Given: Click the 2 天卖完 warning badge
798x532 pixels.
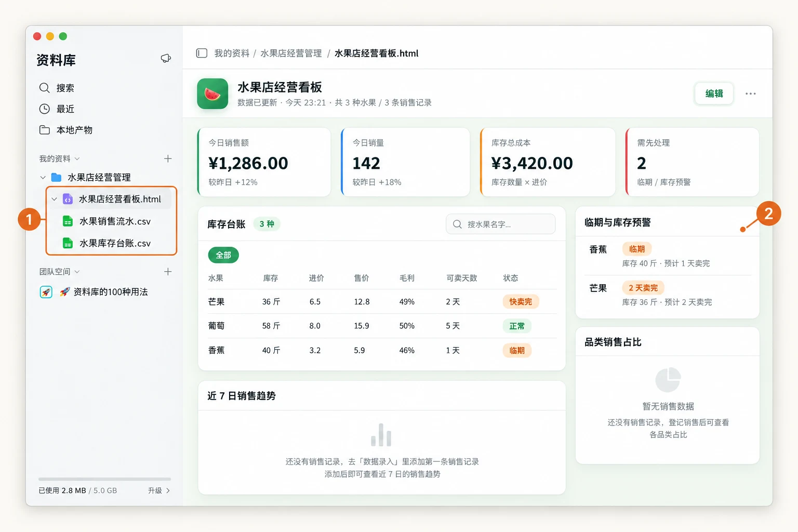Looking at the screenshot, I should tap(643, 288).
